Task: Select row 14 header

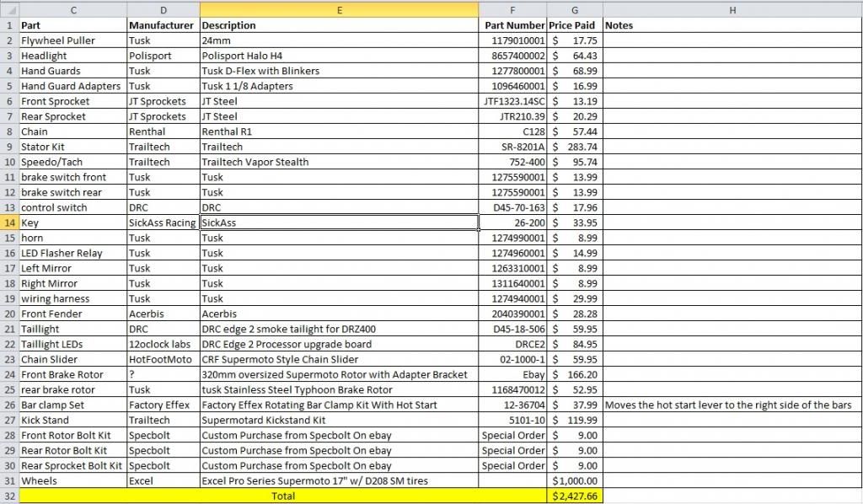Action: 9,223
